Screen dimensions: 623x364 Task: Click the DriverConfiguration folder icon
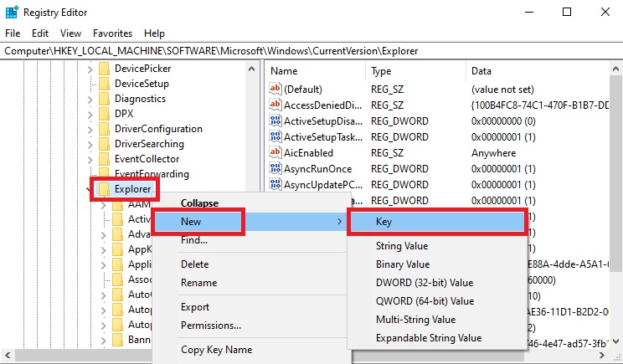pos(104,129)
